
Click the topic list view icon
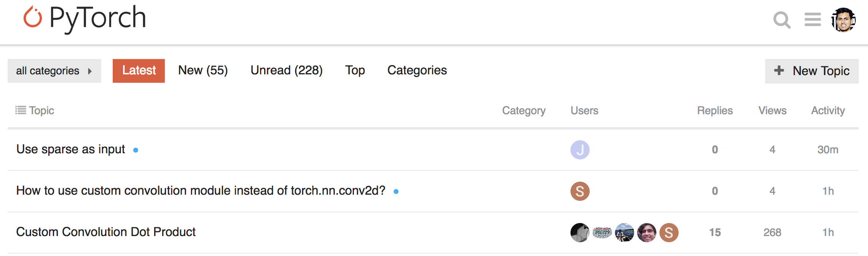pyautogui.click(x=20, y=110)
